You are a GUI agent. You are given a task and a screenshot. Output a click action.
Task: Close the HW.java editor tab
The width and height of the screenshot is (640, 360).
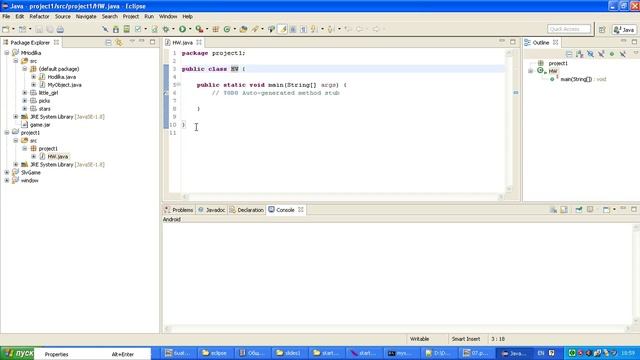click(199, 42)
